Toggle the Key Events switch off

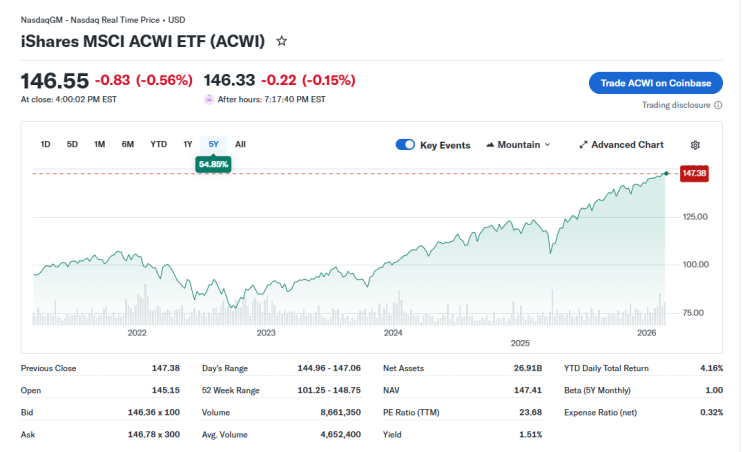tap(405, 145)
